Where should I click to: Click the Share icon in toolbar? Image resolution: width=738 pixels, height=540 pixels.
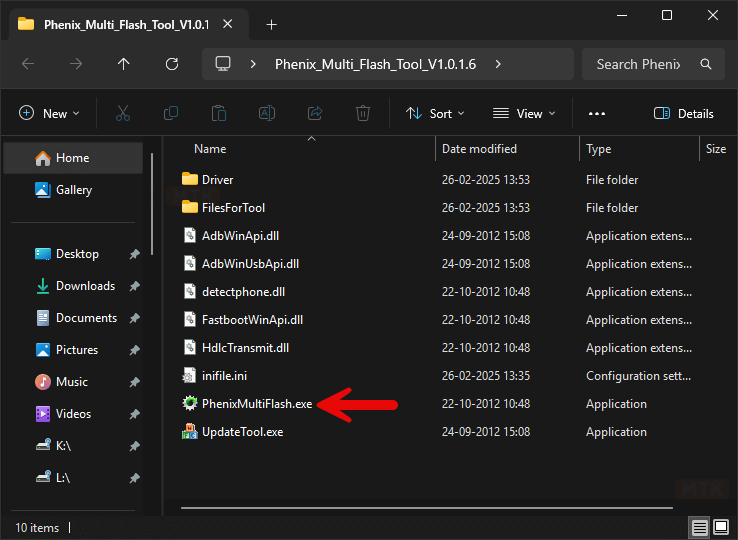pos(315,114)
